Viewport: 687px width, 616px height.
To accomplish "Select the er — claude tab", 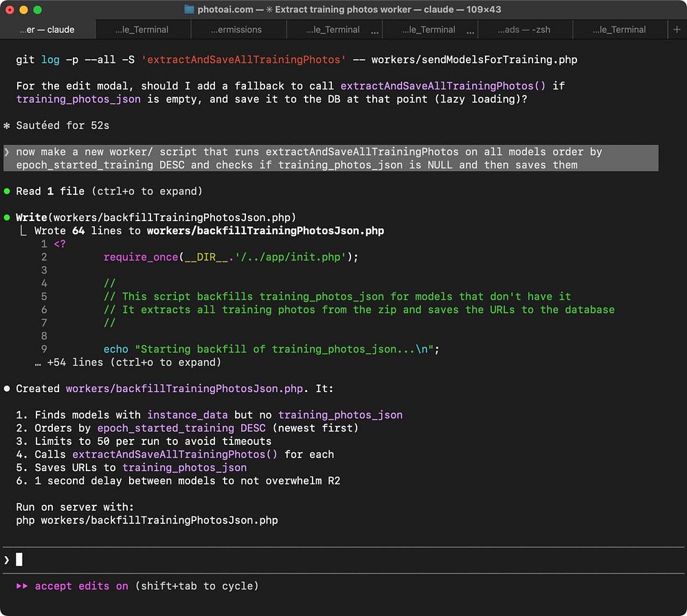I will coord(47,30).
